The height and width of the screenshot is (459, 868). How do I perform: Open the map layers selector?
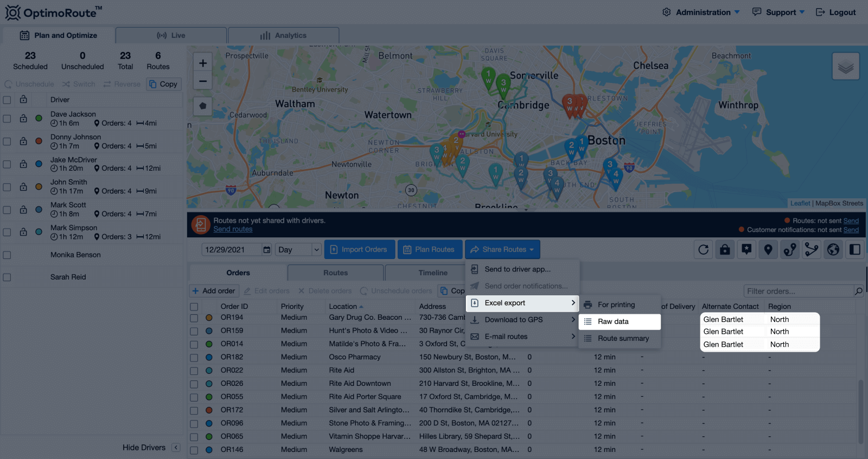click(x=845, y=67)
